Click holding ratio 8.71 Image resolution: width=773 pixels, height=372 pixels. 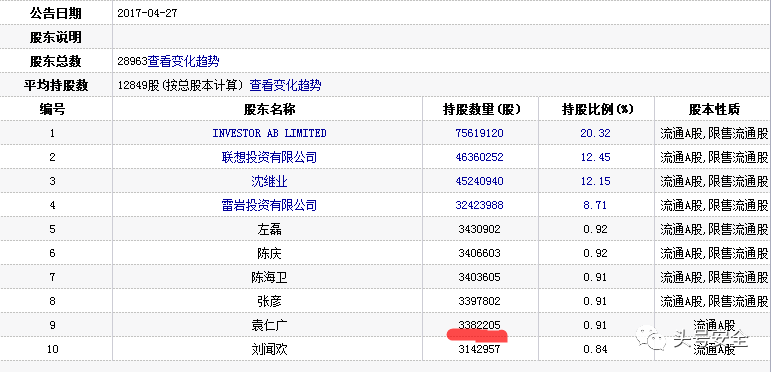596,205
